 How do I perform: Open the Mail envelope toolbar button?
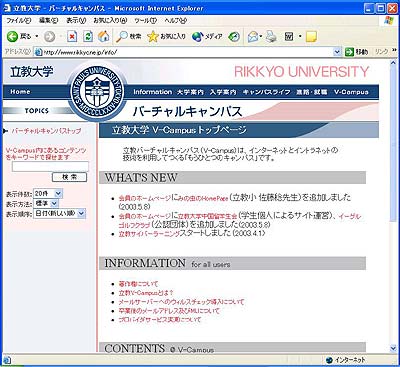253,36
